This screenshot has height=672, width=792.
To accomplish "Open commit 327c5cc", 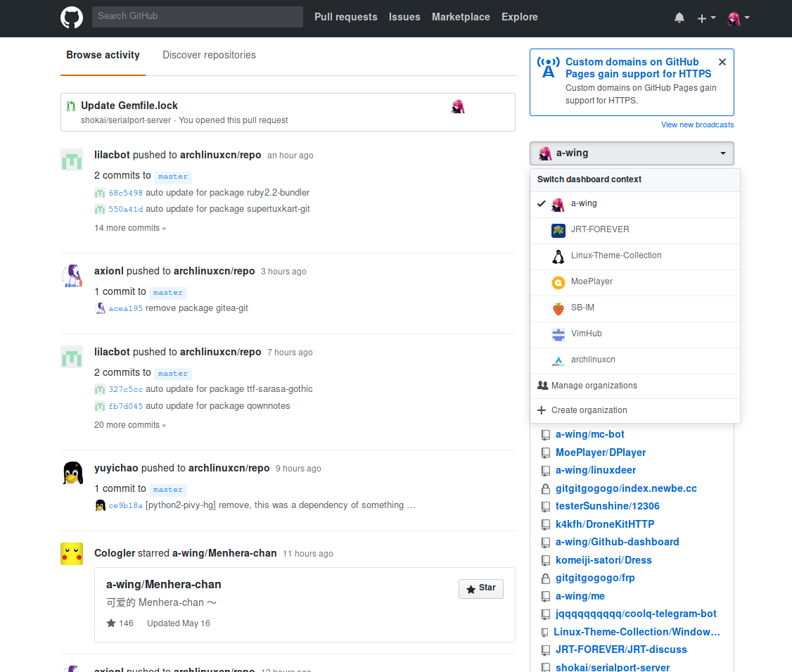I will [126, 390].
